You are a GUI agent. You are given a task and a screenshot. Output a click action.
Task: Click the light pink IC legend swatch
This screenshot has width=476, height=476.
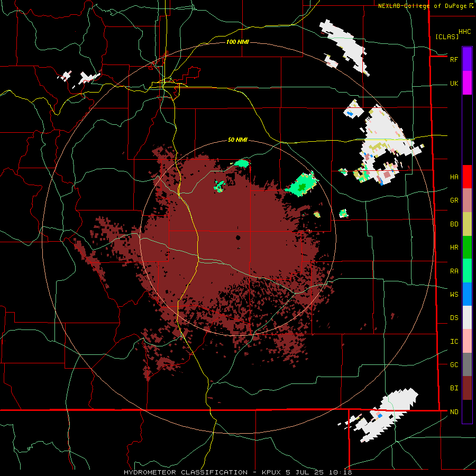[x=467, y=341]
